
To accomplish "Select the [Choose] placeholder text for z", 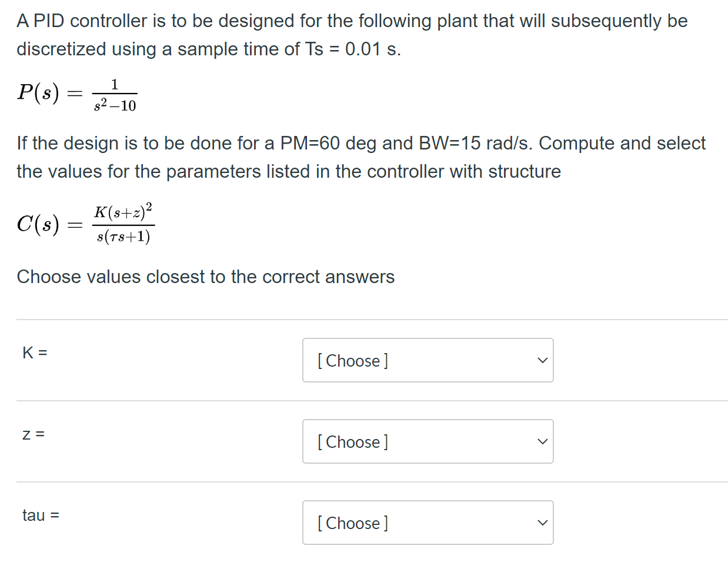I will point(351,442).
